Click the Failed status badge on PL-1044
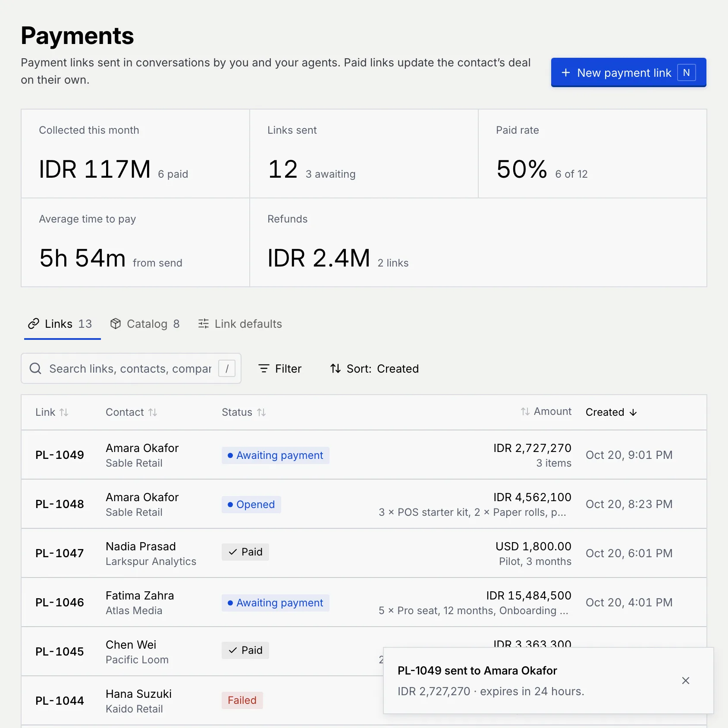 coord(242,700)
